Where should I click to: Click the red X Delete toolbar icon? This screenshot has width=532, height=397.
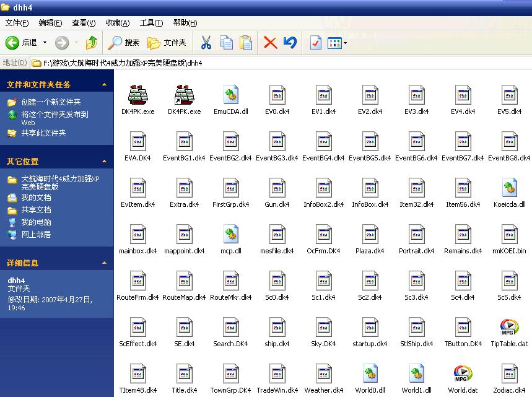pos(270,43)
